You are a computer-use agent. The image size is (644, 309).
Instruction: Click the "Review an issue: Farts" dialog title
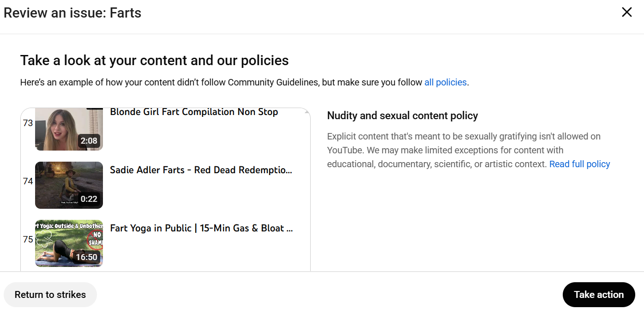(72, 13)
